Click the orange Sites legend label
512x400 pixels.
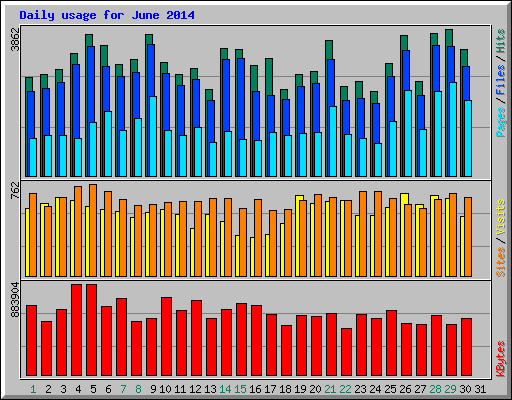[x=501, y=262]
